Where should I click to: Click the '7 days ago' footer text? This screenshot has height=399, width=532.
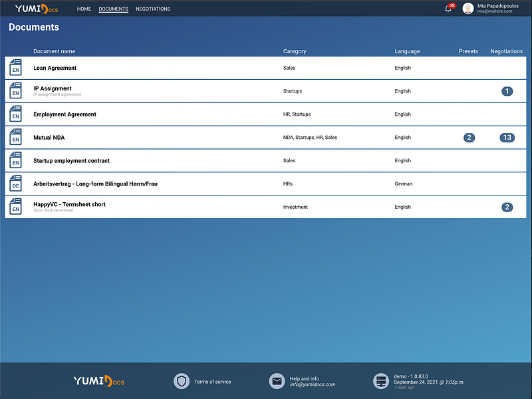pyautogui.click(x=404, y=388)
